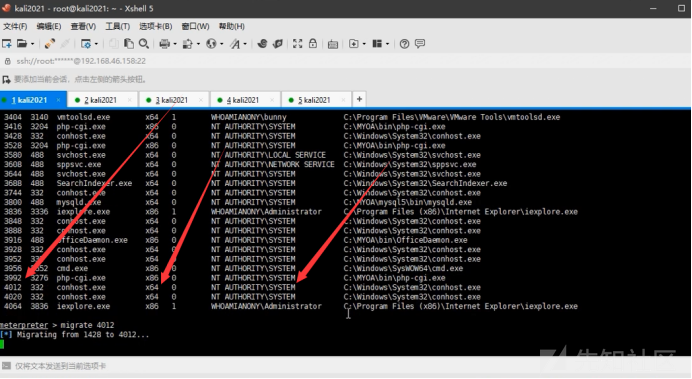Click the Copy toolbar icon
The width and height of the screenshot is (692, 379).
pos(113,44)
